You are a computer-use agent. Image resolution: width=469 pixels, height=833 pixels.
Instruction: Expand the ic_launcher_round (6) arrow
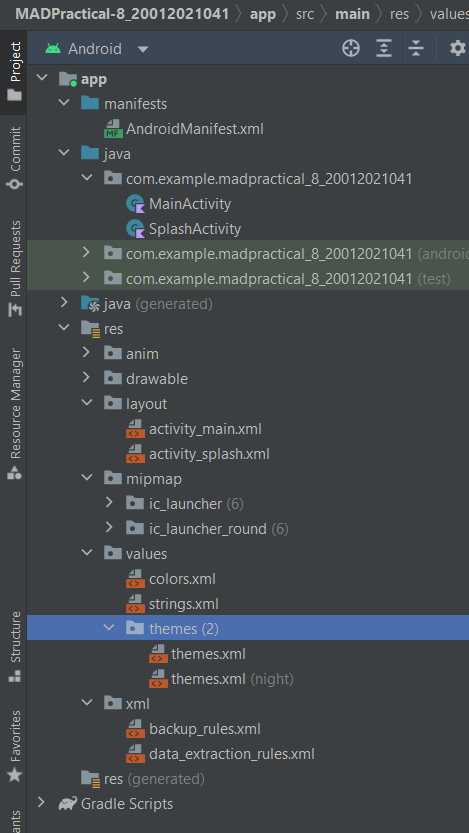coord(109,528)
